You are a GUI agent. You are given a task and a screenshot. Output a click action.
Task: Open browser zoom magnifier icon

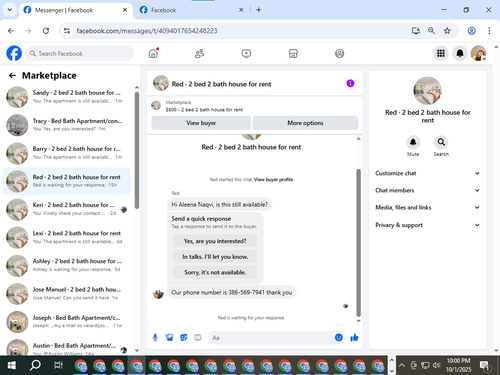pos(431,31)
